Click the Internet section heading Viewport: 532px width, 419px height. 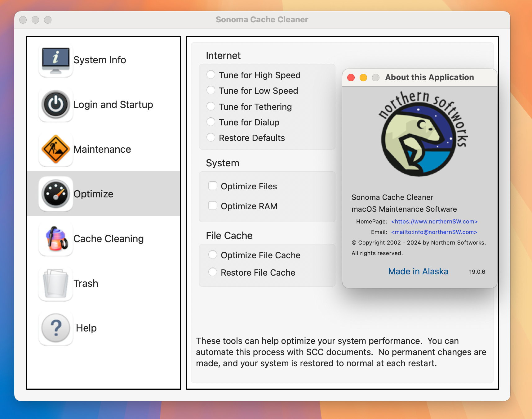[223, 56]
